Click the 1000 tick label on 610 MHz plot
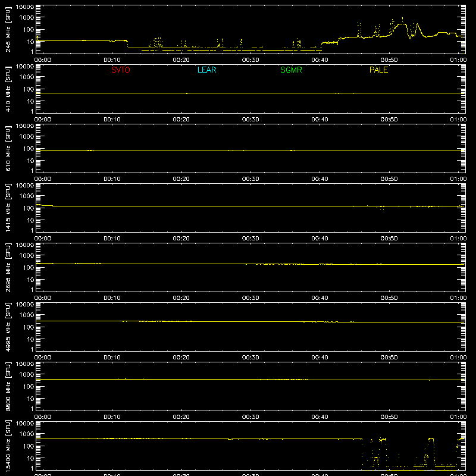 (27, 137)
